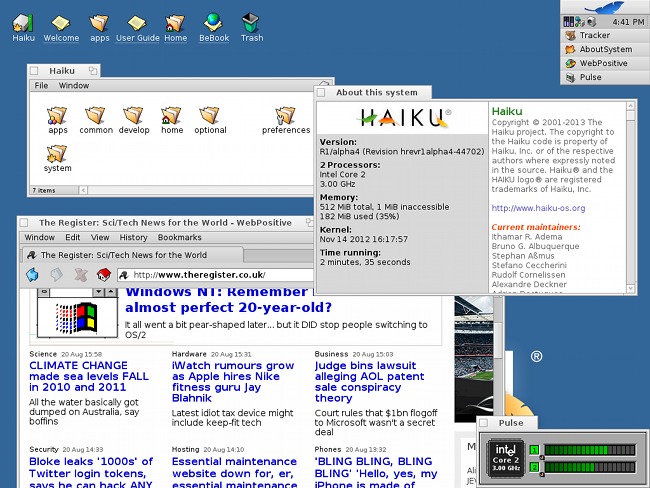This screenshot has height=488, width=650.
Task: Open Judge bins lawsuit AOL article
Action: coord(369,381)
